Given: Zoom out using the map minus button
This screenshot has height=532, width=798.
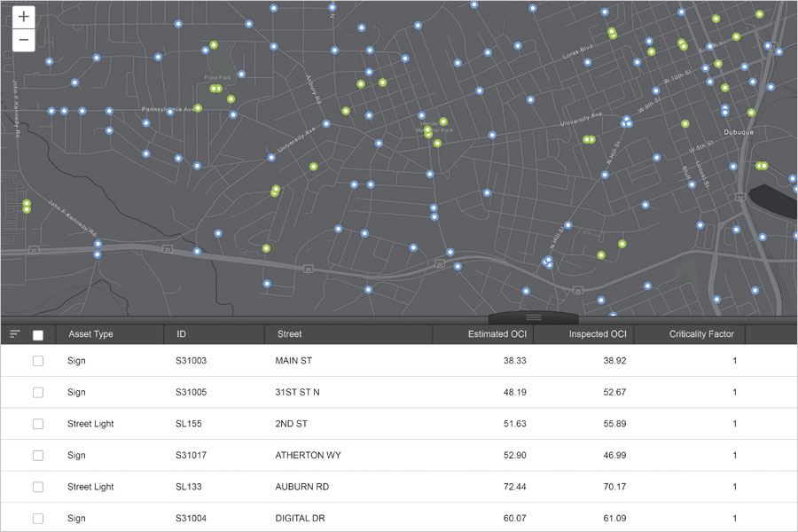Looking at the screenshot, I should [23, 40].
